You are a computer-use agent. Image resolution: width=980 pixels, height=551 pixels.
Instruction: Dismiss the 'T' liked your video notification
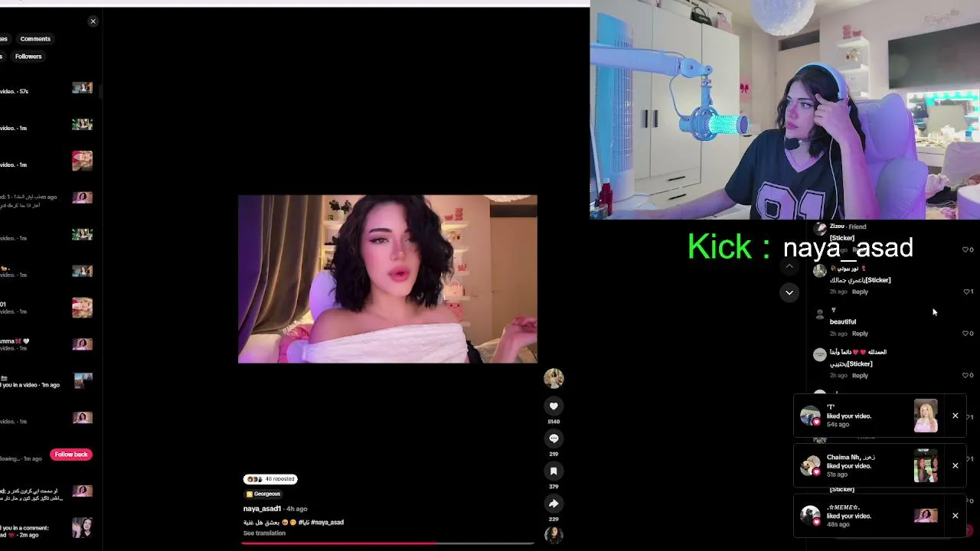coord(955,416)
